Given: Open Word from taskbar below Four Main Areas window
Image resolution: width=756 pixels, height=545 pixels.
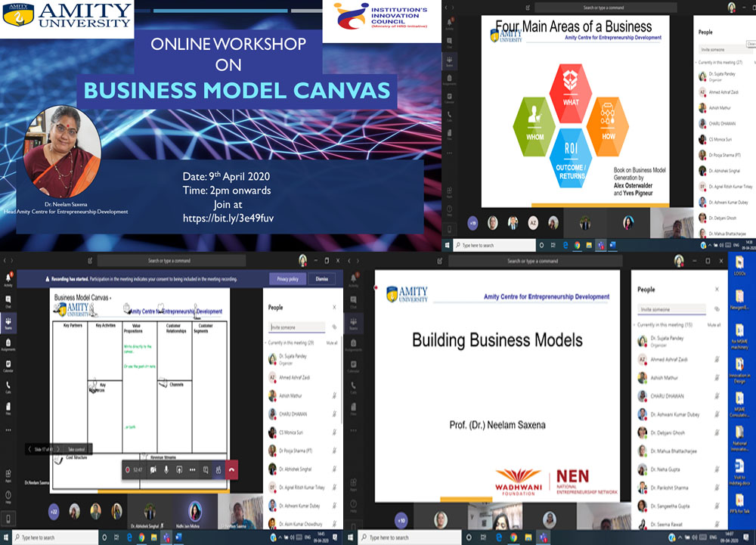Looking at the screenshot, I should click(x=613, y=245).
